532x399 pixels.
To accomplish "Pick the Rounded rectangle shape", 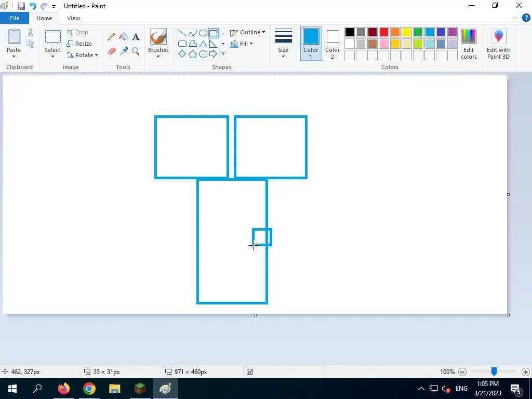I will click(x=182, y=44).
